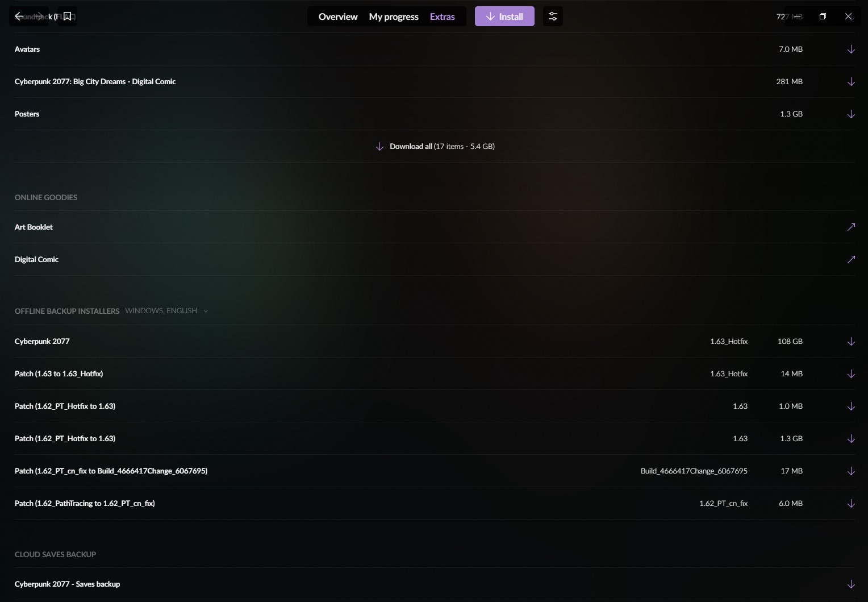Download the Posters extra
The height and width of the screenshot is (602, 868).
(x=851, y=114)
